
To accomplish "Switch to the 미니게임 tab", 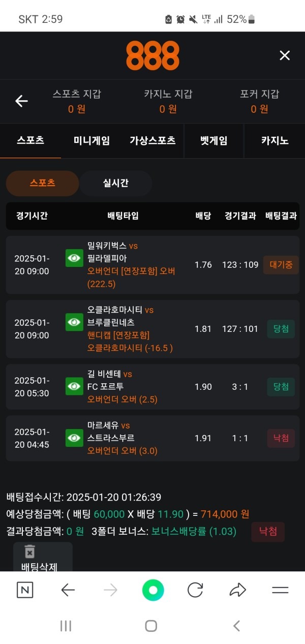I will 93,141.
